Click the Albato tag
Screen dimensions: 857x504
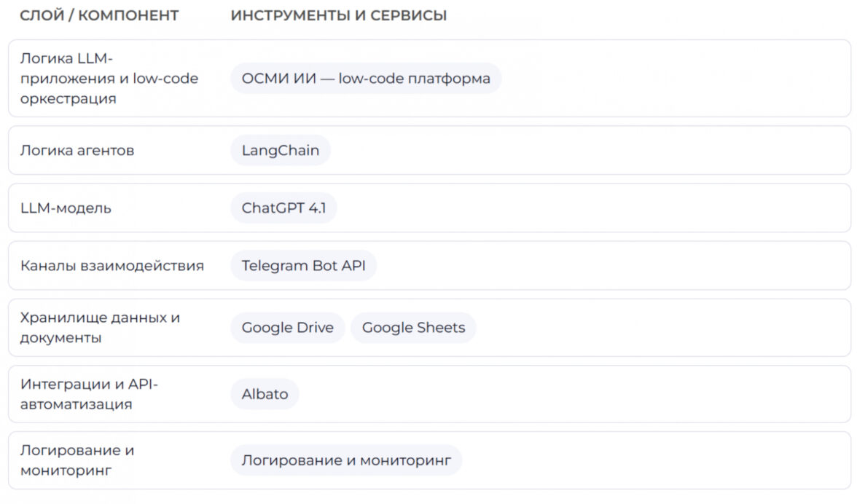coord(265,394)
